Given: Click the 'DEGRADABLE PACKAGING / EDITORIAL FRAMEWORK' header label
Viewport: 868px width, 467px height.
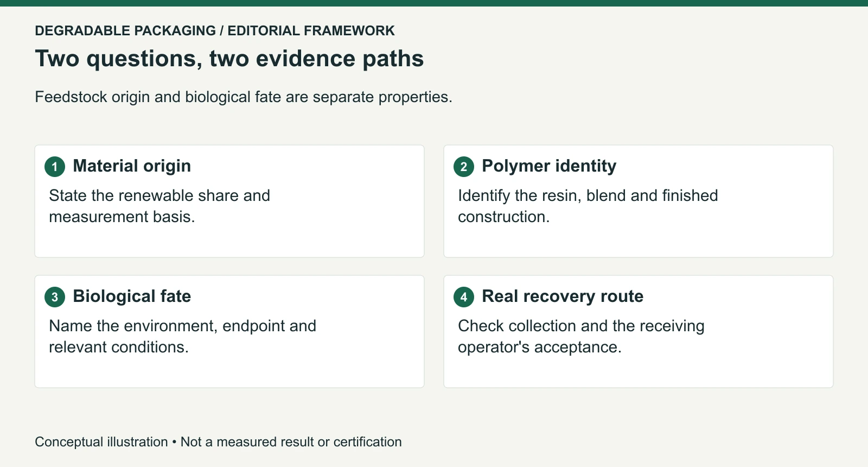Looking at the screenshot, I should click(215, 30).
